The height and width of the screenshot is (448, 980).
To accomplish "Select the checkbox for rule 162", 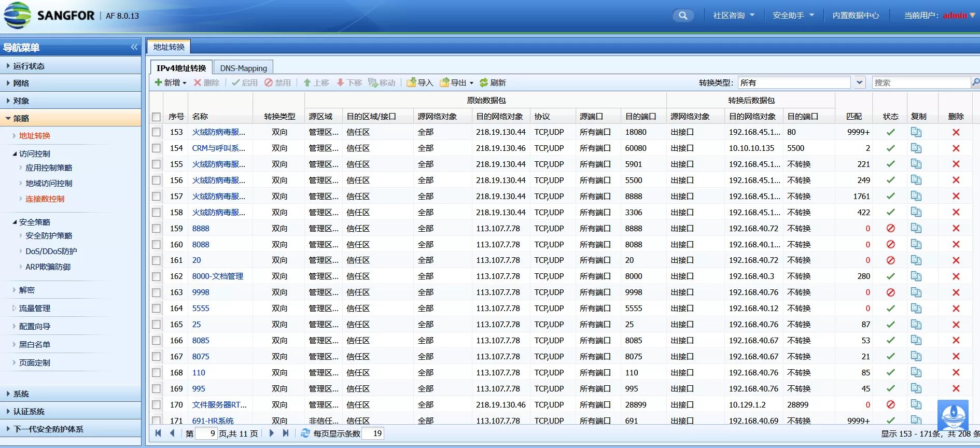I will tap(156, 276).
